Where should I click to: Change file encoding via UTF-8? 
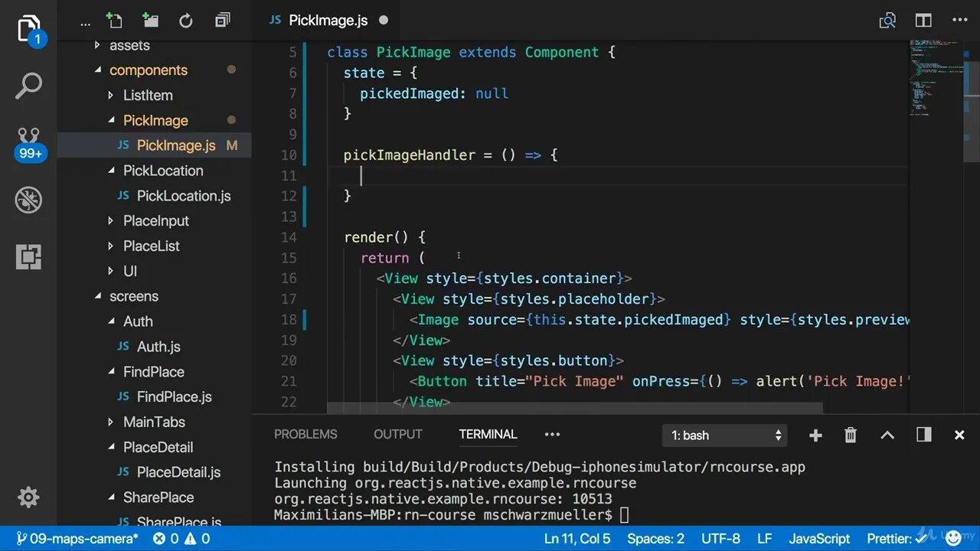pyautogui.click(x=720, y=539)
